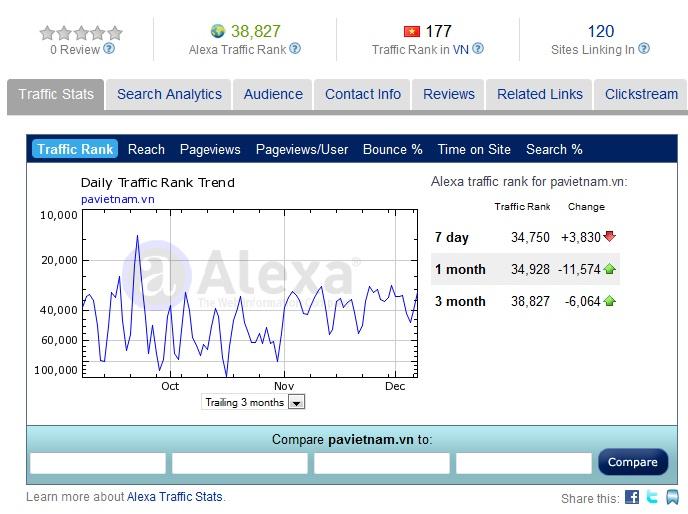Click green up arrow for 3 month change
The width and height of the screenshot is (688, 514).
(609, 301)
